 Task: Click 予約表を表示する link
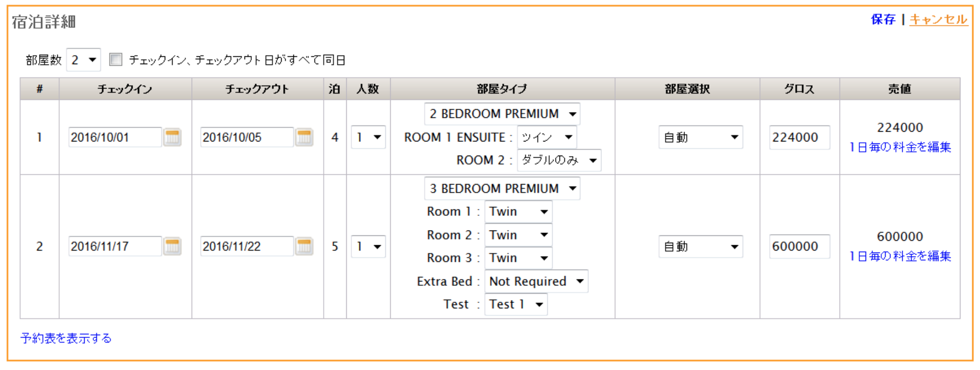66,338
